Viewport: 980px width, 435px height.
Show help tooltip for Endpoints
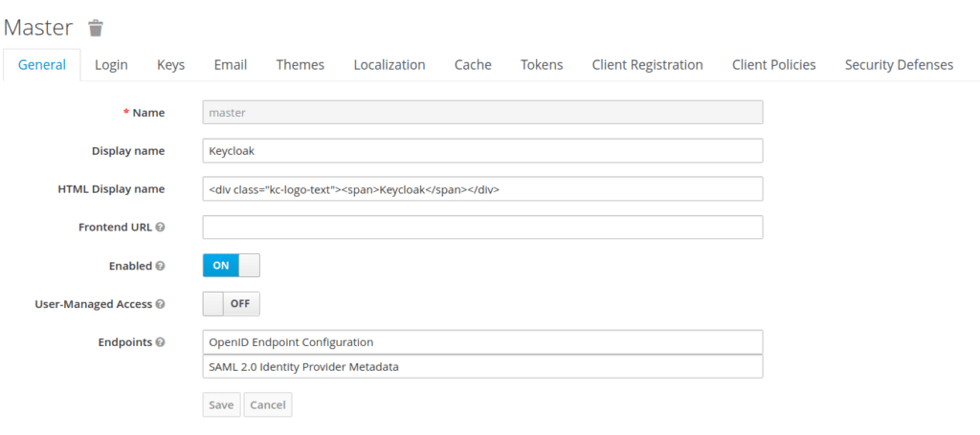click(x=160, y=342)
